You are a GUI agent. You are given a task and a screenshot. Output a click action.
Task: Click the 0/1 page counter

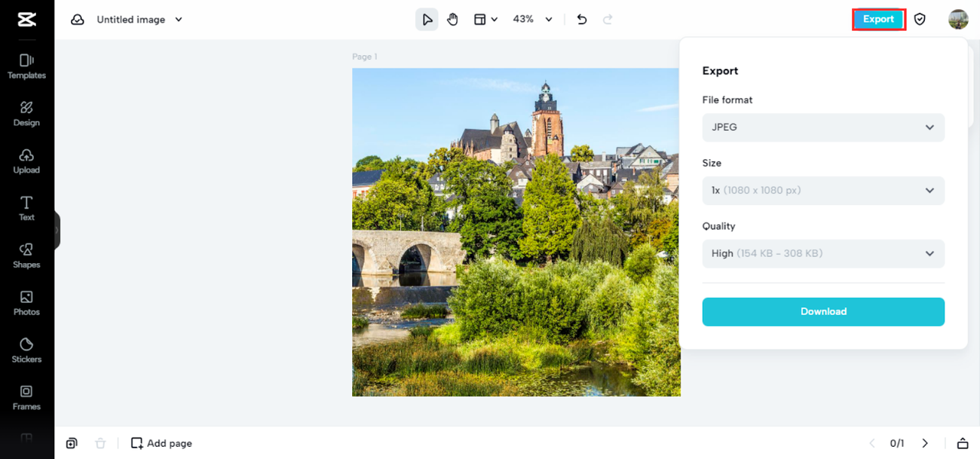tap(897, 443)
